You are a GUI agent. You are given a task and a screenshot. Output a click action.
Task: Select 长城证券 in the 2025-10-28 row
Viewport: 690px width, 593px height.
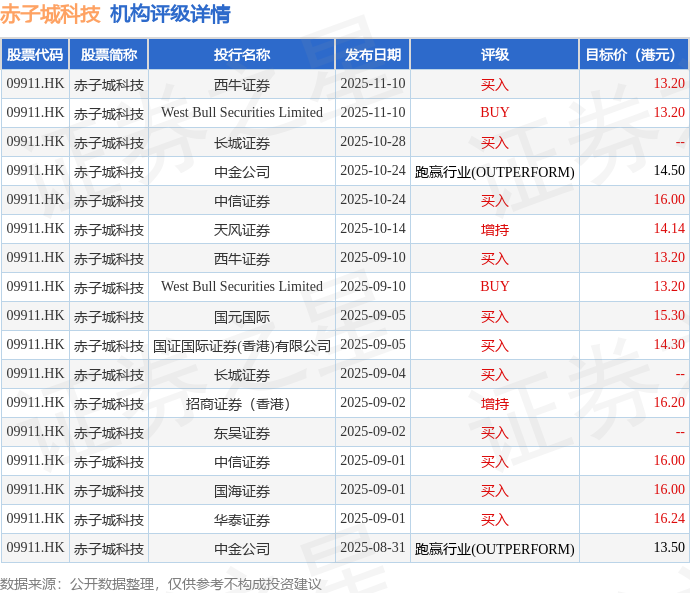coord(242,143)
